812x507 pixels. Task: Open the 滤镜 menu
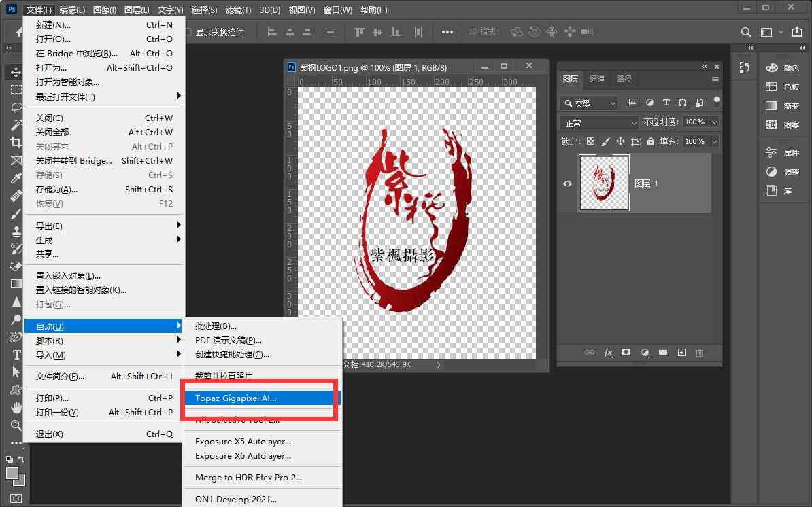pyautogui.click(x=238, y=10)
